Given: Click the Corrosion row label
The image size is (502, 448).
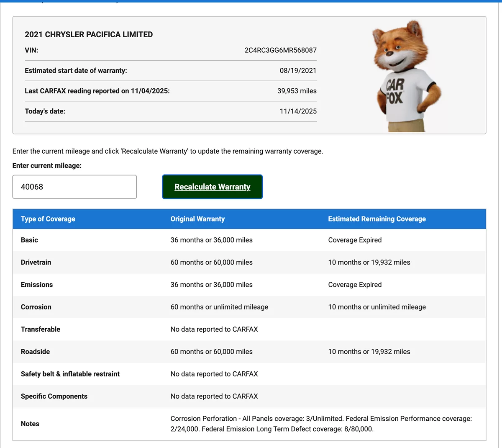Looking at the screenshot, I should coord(36,307).
